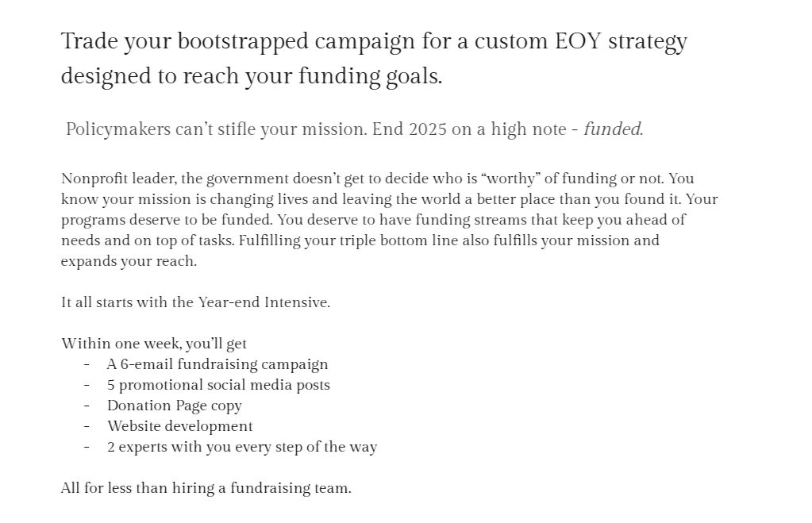Click the italic word "funded" in the subheading
The image size is (812, 523).
coord(612,129)
